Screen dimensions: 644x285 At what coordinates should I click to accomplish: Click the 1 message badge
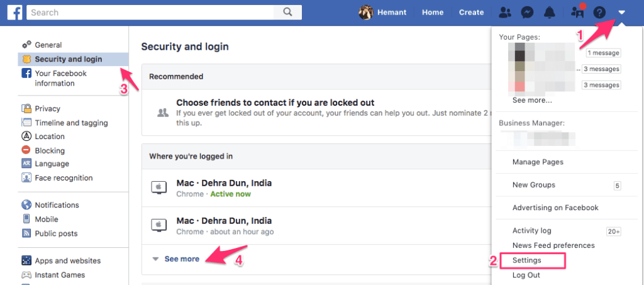tap(603, 53)
